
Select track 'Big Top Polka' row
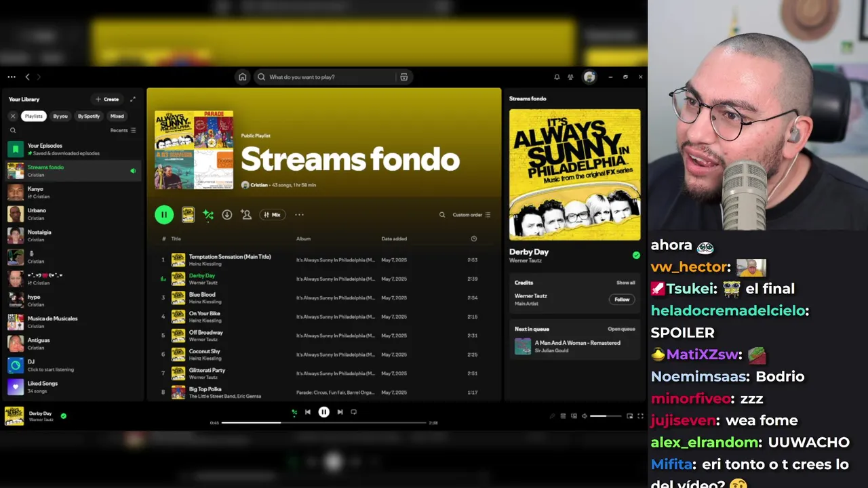(323, 392)
